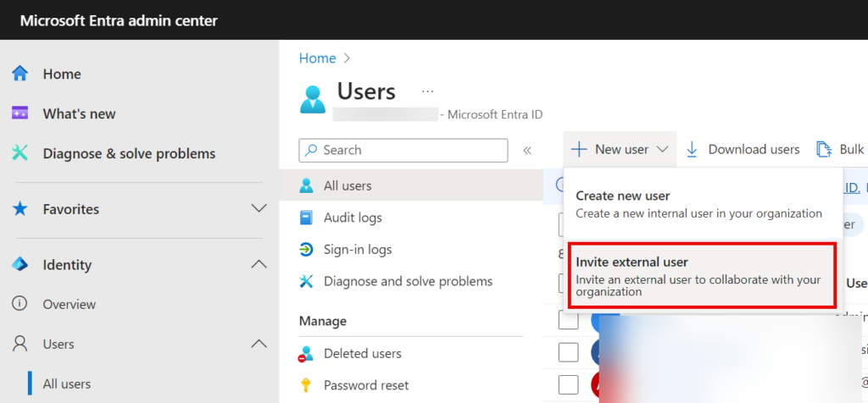The image size is (868, 403).
Task: Click the Search magnifier icon
Action: 312,150
